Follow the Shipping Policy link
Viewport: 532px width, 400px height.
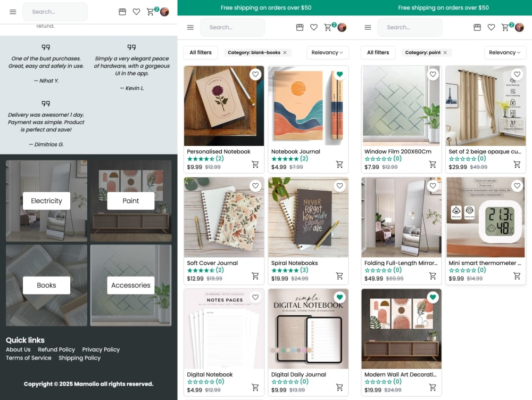coord(79,358)
